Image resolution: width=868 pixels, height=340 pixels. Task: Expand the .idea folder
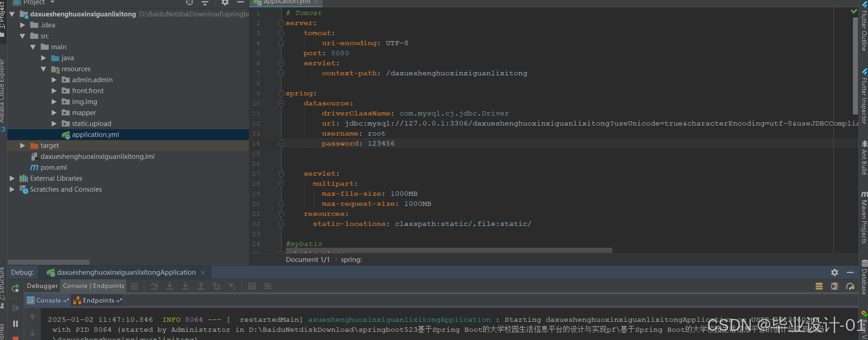coord(22,25)
